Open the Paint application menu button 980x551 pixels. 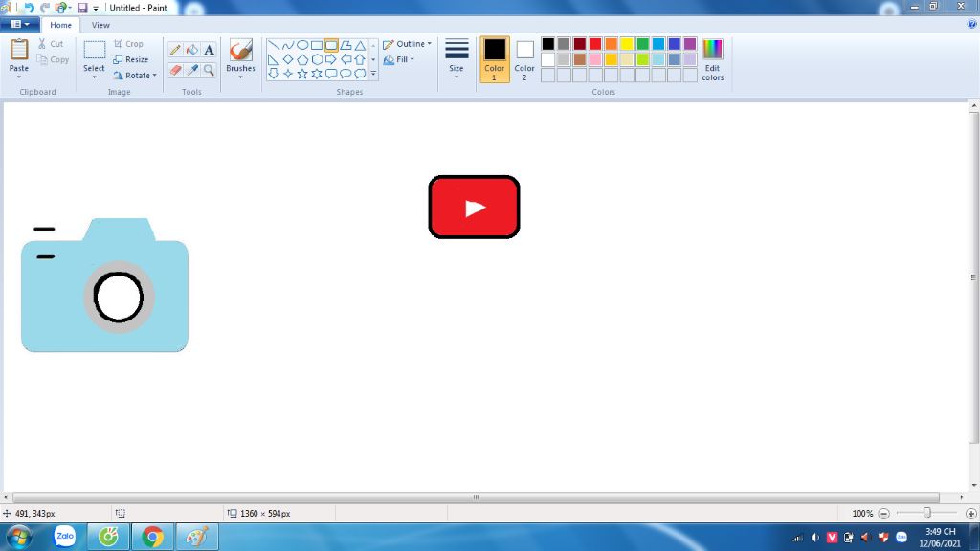pos(20,24)
